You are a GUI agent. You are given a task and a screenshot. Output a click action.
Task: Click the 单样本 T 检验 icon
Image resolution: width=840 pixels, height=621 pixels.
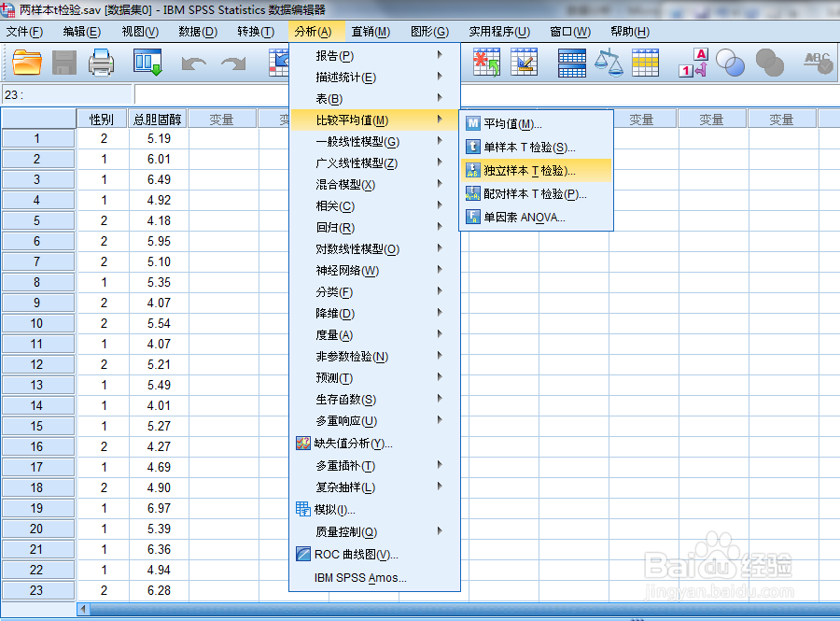(x=473, y=147)
